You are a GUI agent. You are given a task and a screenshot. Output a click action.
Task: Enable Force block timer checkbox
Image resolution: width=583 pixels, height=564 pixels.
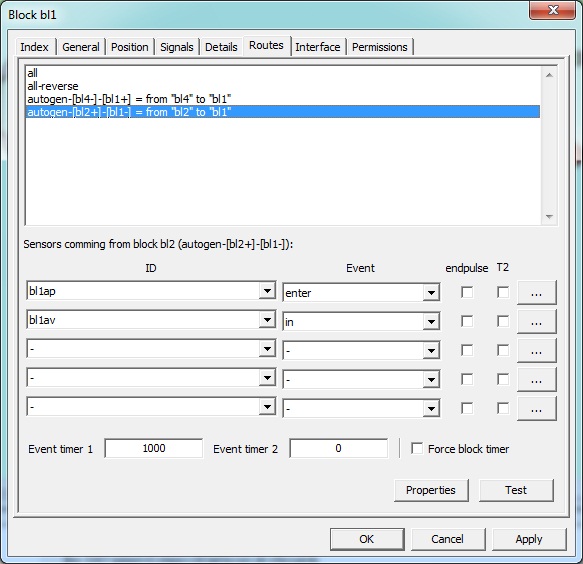coord(417,448)
